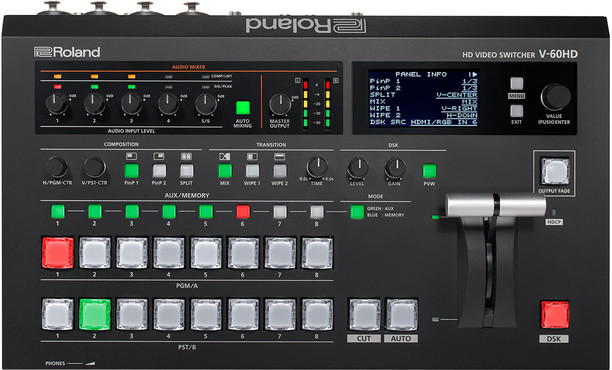Screen dimensions: 612x370
Task: Click the WIPE 1 V-RIGHT display row
Action: tap(423, 108)
